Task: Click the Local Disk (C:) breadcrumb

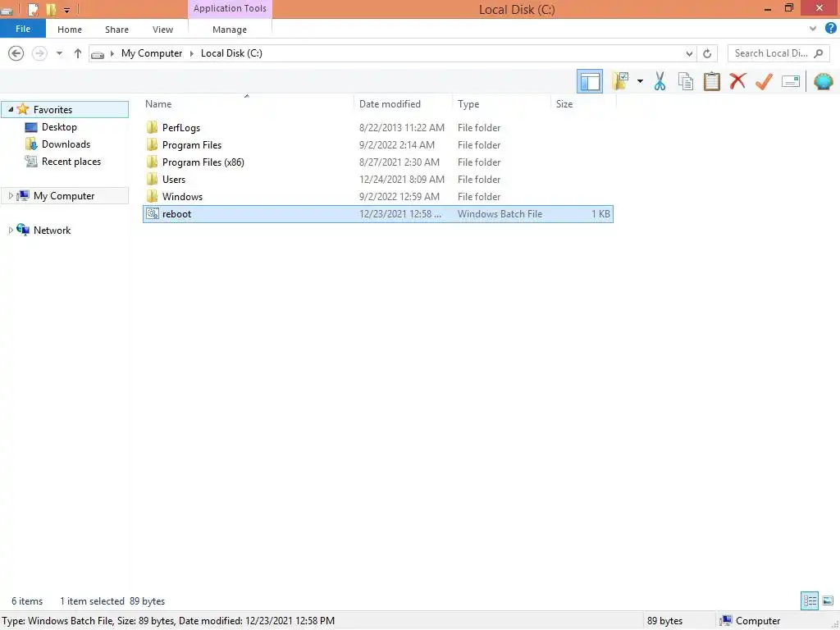Action: [231, 53]
